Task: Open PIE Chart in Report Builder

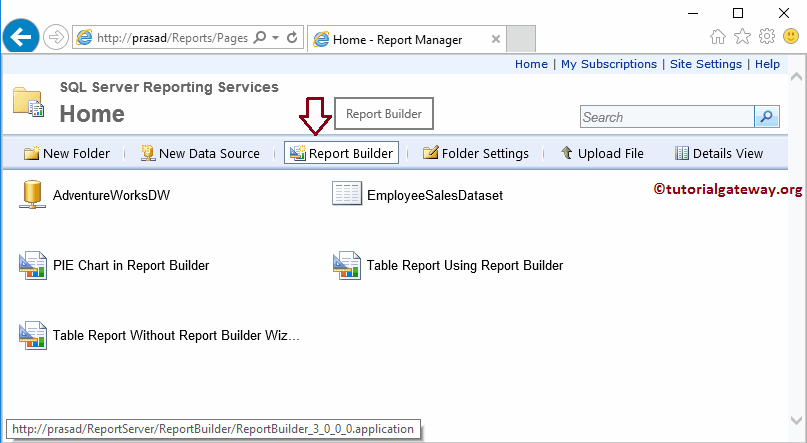Action: (x=131, y=265)
